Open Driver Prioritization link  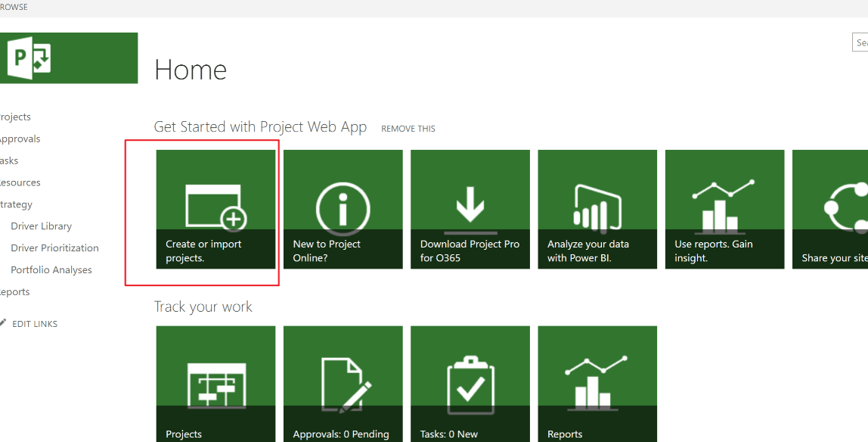[x=54, y=248]
